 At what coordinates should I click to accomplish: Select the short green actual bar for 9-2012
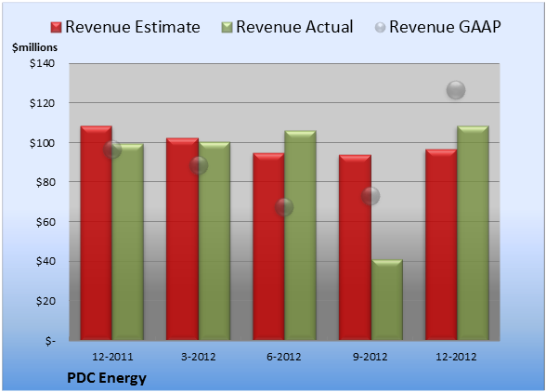point(386,300)
